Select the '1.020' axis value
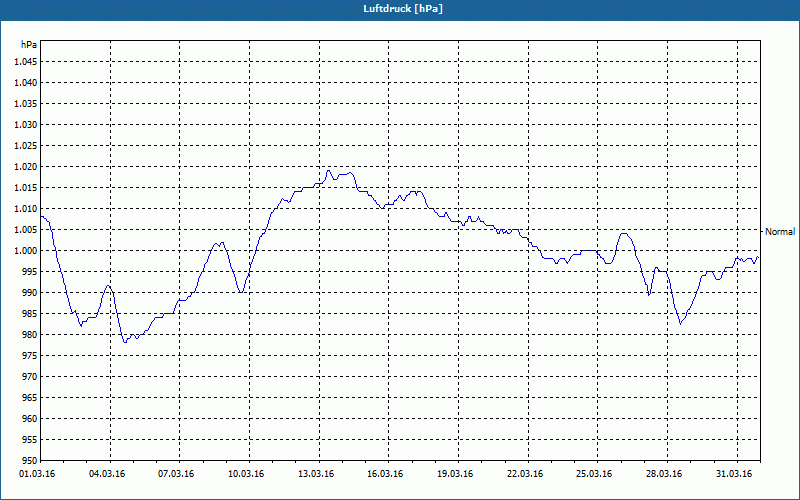This screenshot has width=800, height=500. tap(27, 167)
